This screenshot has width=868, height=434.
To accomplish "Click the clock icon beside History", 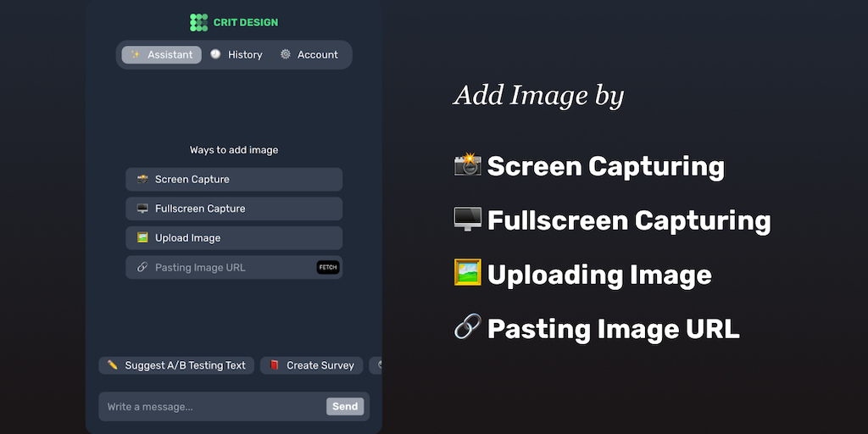I will pos(215,54).
